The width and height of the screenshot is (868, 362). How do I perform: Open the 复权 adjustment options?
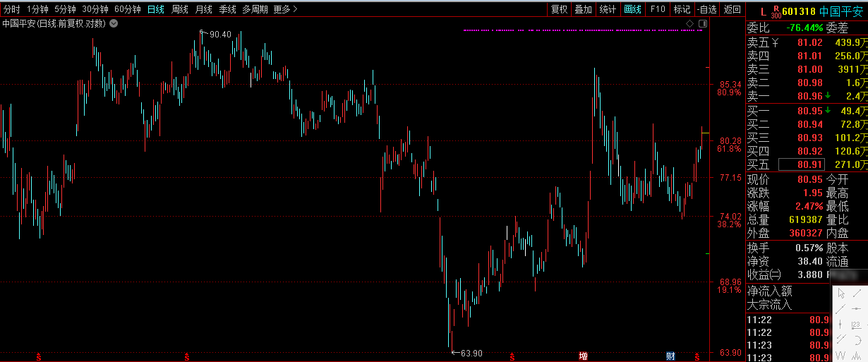pyautogui.click(x=559, y=9)
